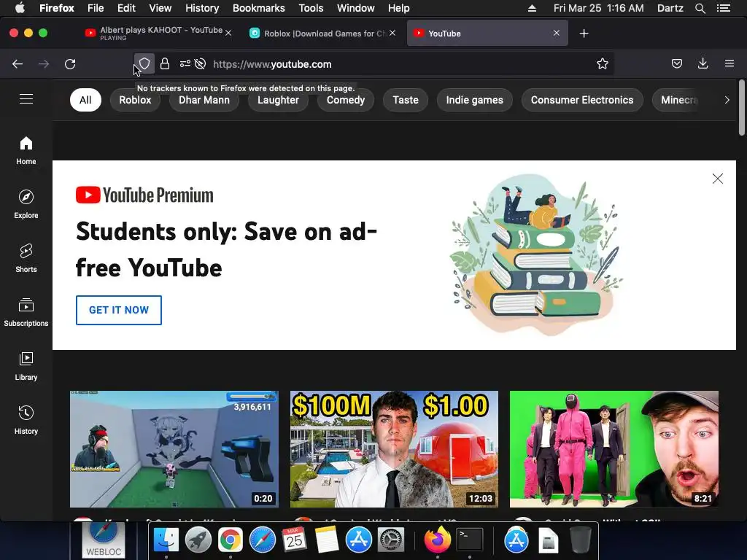Select the All filter chip
Viewport: 747px width, 560px height.
pyautogui.click(x=85, y=100)
